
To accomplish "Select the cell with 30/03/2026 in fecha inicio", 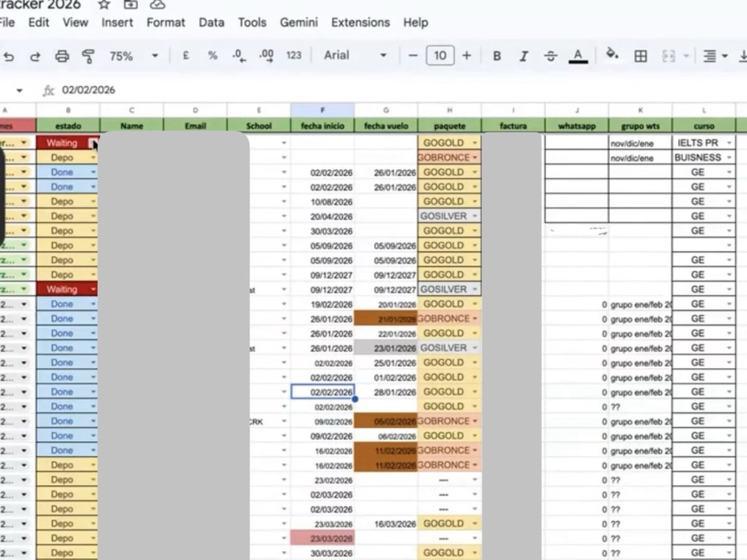I will [x=323, y=231].
